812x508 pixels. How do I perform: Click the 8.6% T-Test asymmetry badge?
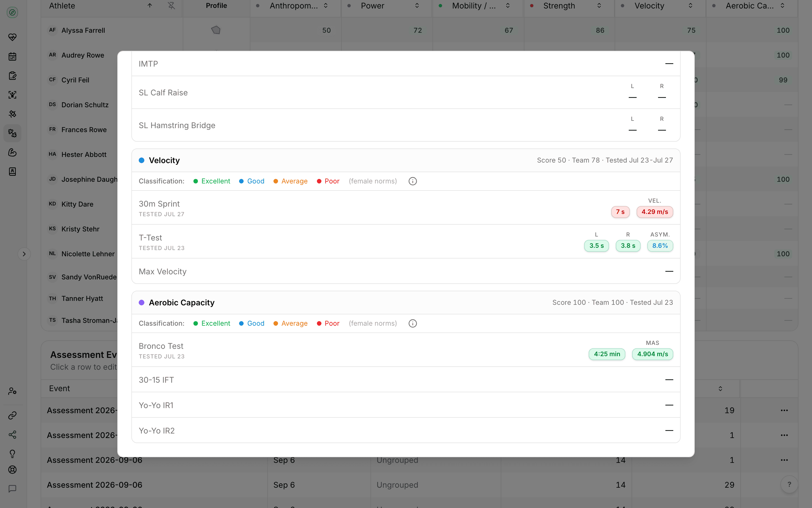pyautogui.click(x=660, y=246)
